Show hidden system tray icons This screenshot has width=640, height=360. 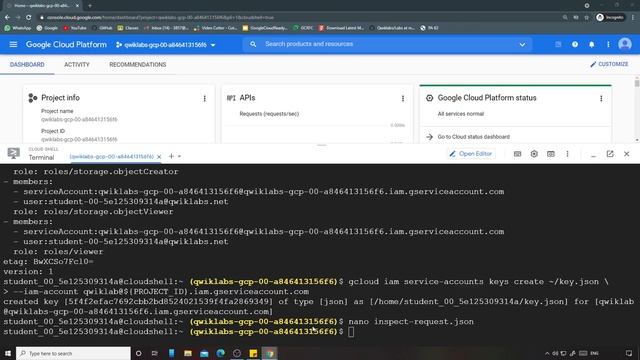tap(547, 353)
